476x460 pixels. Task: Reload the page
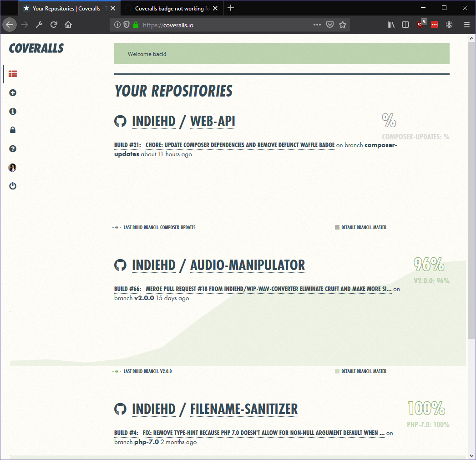coord(54,25)
